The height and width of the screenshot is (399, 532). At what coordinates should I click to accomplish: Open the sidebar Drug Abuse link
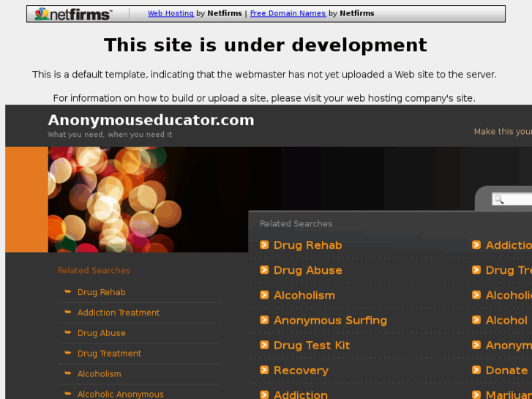(x=102, y=333)
